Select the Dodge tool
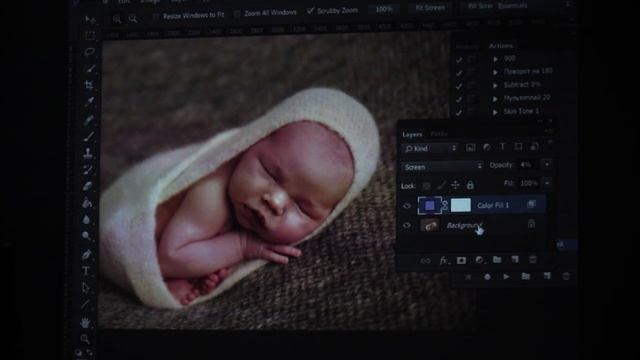This screenshot has width=640, height=360. [86, 236]
